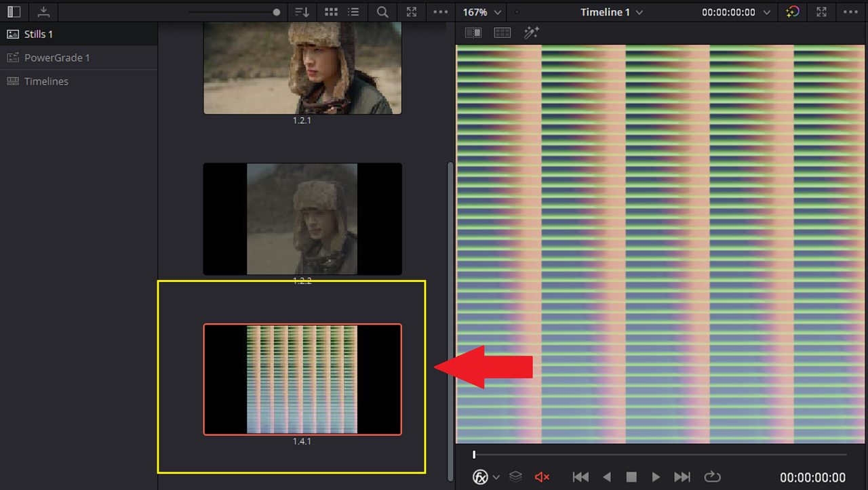Image resolution: width=868 pixels, height=490 pixels.
Task: Click the 1.4.1 still label
Action: (302, 441)
